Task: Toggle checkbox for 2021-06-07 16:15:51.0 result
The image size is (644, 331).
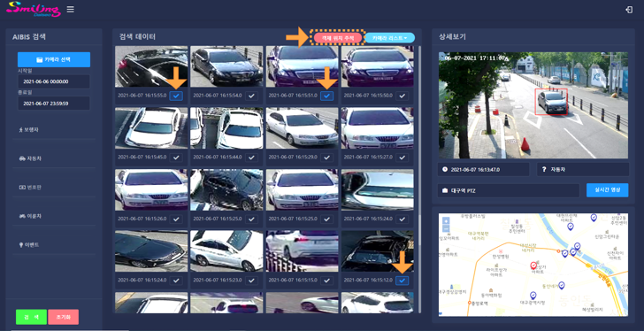Action: [x=326, y=96]
